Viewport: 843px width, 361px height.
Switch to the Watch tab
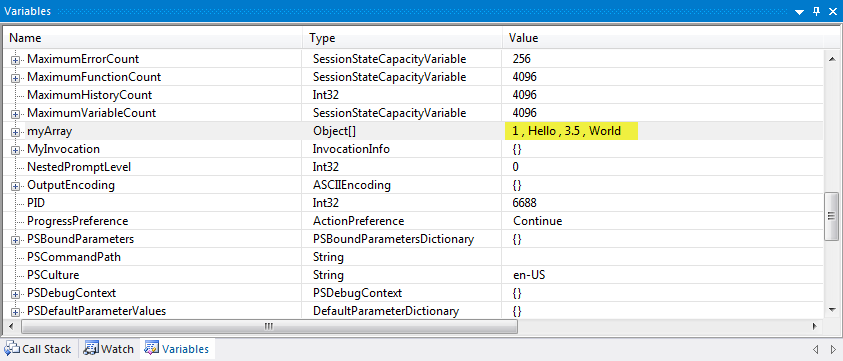109,349
